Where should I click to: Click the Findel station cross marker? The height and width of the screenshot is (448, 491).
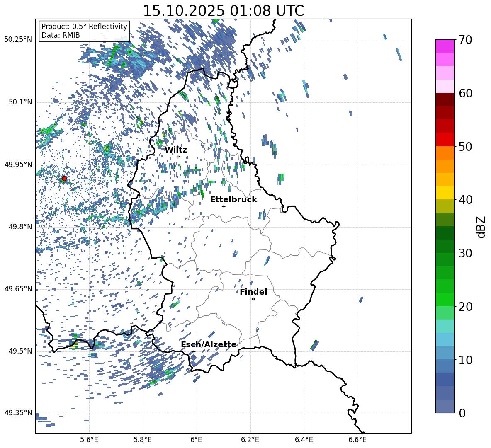point(253,299)
